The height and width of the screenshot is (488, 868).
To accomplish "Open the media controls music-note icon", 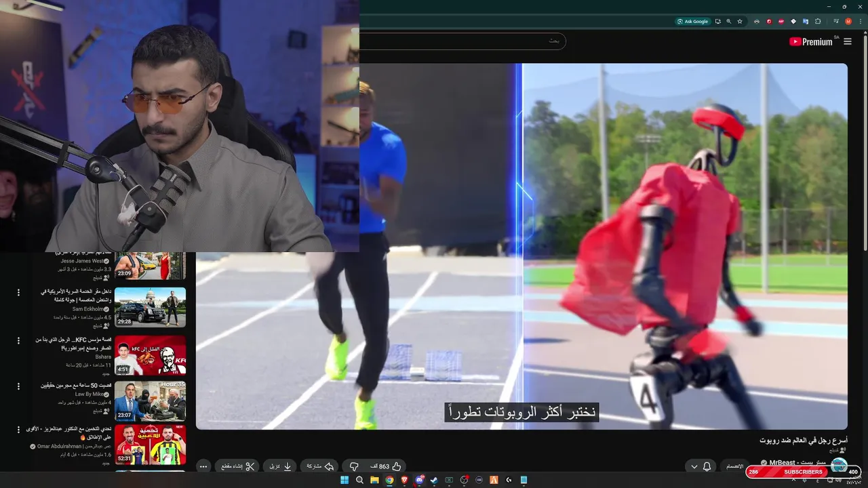I will (x=835, y=22).
